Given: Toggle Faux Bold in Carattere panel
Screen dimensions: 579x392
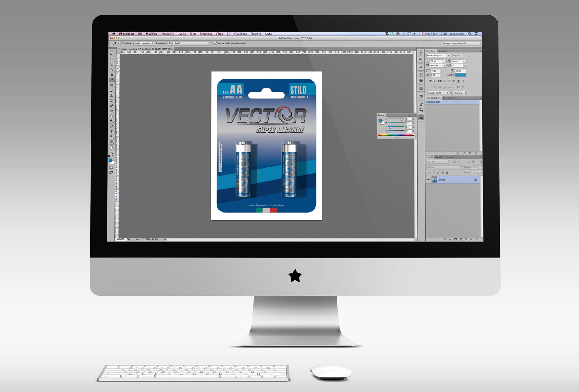Looking at the screenshot, I should click(430, 81).
